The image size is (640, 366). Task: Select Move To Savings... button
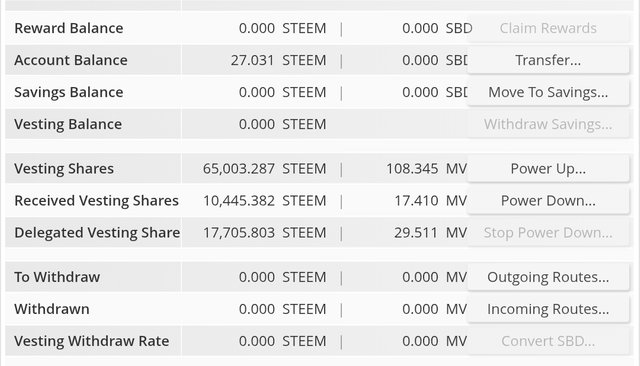pos(548,92)
